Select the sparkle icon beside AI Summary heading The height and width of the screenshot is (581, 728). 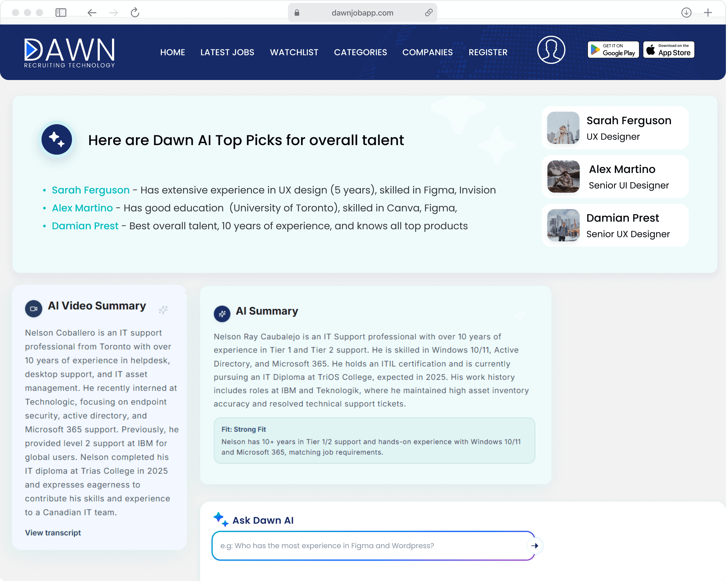(222, 313)
